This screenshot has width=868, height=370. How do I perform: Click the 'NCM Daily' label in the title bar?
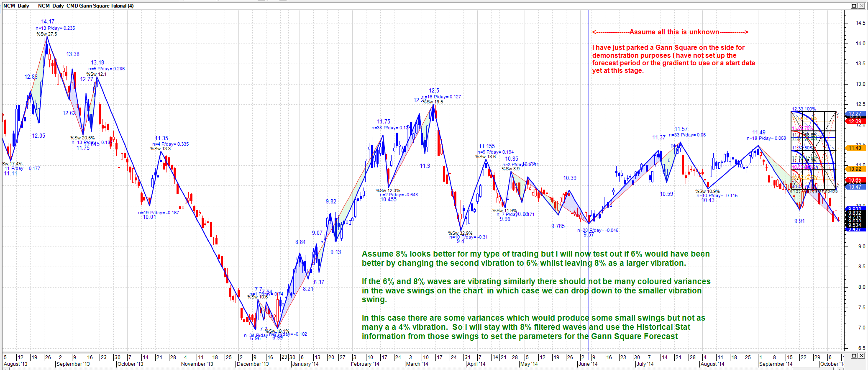[16, 6]
